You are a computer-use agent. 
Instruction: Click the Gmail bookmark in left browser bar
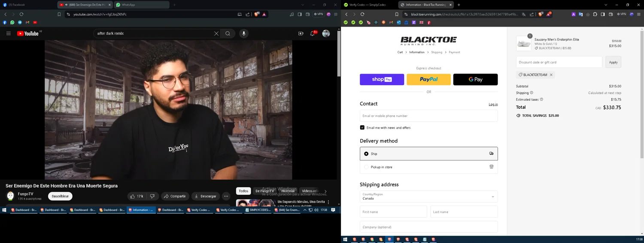27,22
